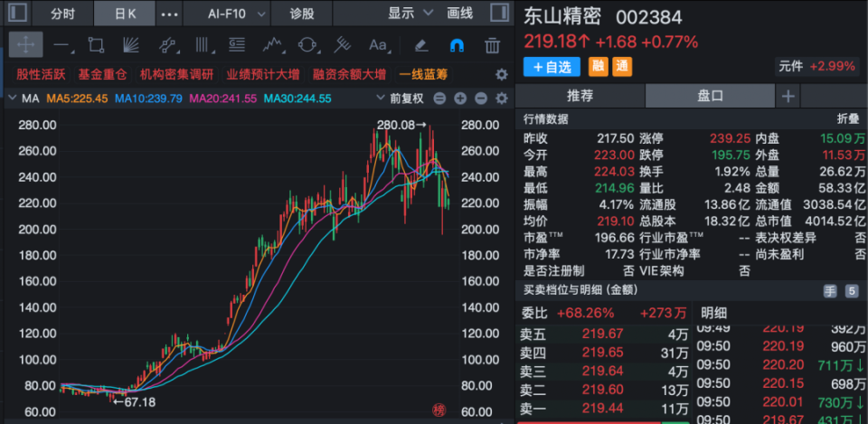The width and height of the screenshot is (868, 424).
Task: Expand the MA indicator chevron
Action: [x=14, y=99]
